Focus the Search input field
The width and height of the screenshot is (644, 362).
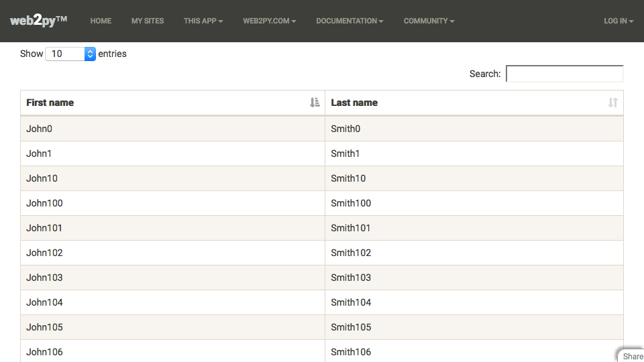(x=565, y=74)
